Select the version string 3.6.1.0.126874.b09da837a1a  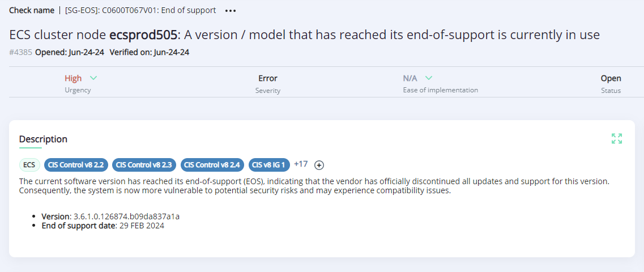126,216
